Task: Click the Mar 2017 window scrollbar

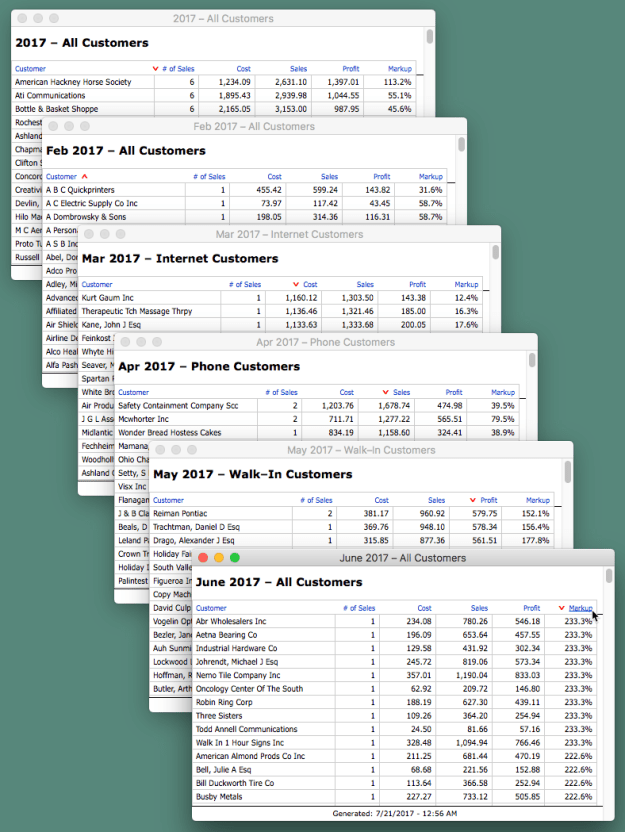Action: tap(496, 252)
